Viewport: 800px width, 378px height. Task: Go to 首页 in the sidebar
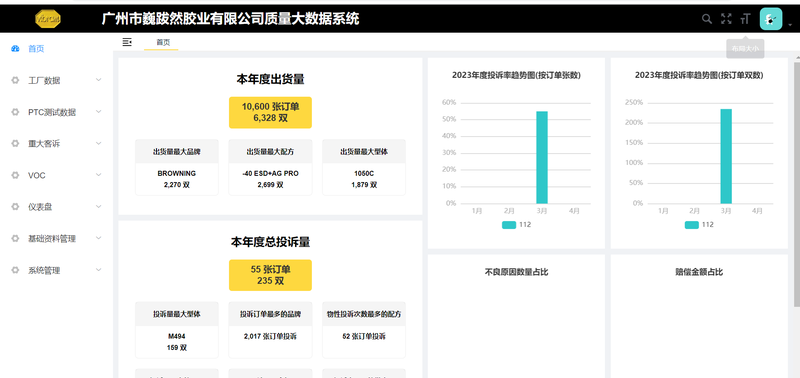tap(56, 49)
